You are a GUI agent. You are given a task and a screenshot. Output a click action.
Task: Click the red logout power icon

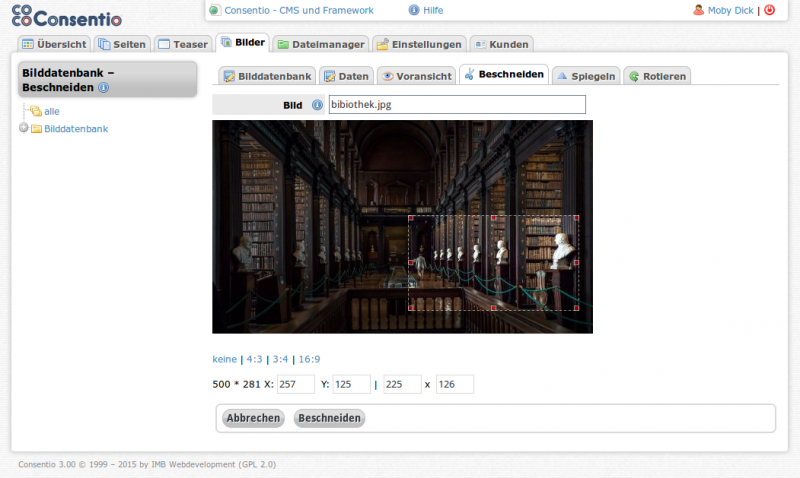pos(769,10)
